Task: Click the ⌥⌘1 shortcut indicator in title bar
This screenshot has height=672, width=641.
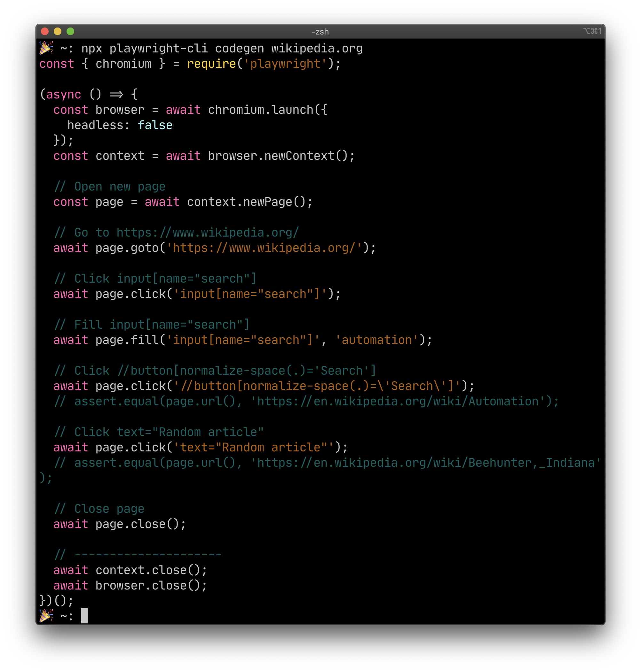Action: coord(592,31)
